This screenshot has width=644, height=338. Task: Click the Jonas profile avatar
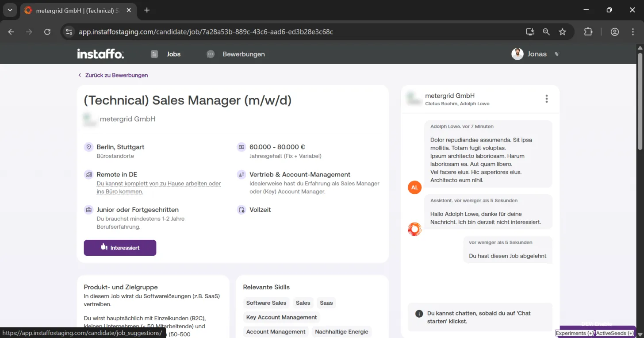(517, 54)
